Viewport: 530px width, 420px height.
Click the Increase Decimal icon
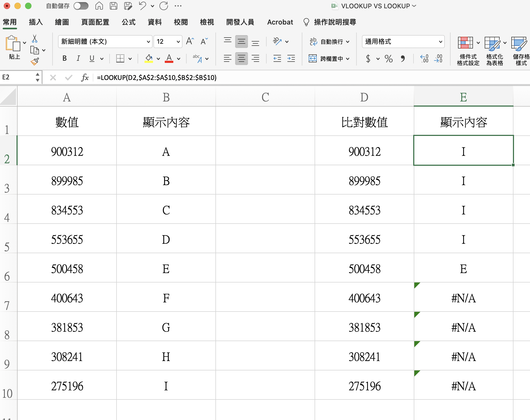coord(424,58)
